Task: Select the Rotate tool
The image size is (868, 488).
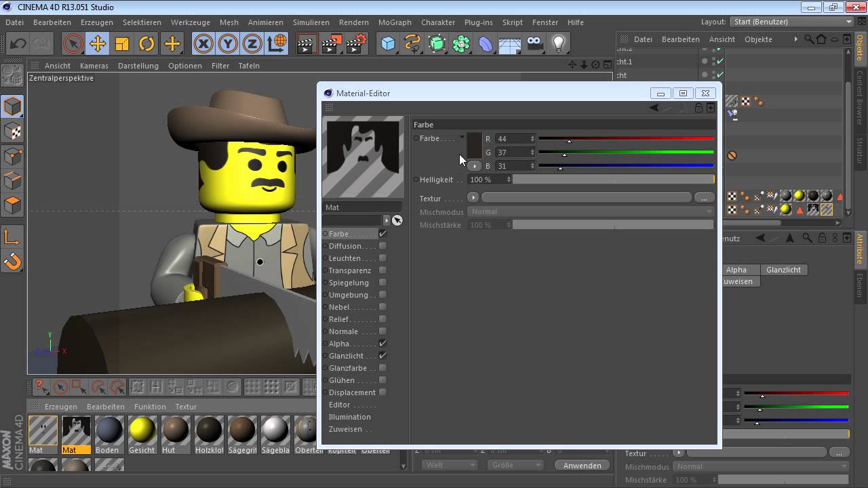Action: [x=147, y=44]
